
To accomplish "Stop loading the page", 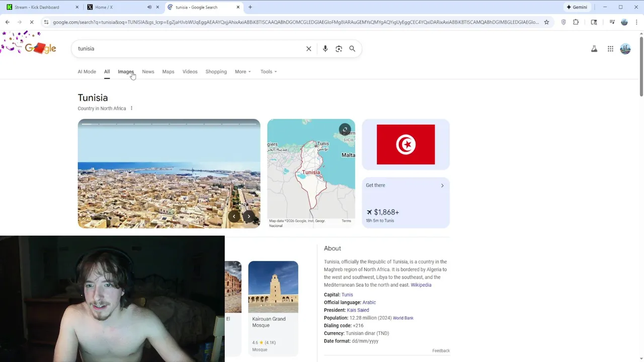I will click(x=31, y=22).
